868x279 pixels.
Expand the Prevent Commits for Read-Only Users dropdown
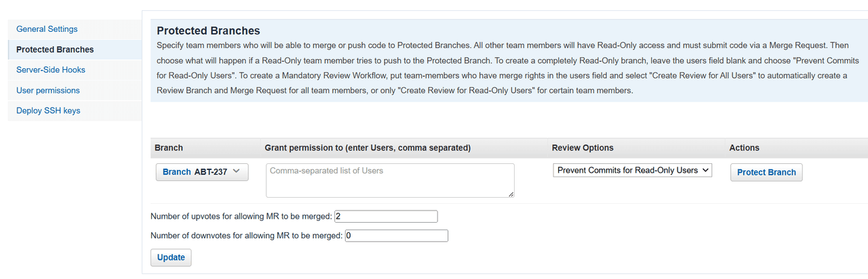click(x=633, y=171)
